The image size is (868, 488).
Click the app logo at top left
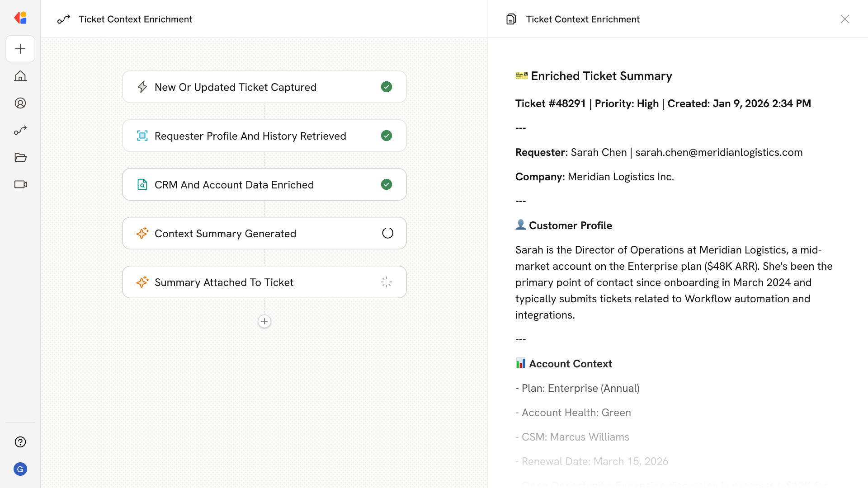point(20,18)
